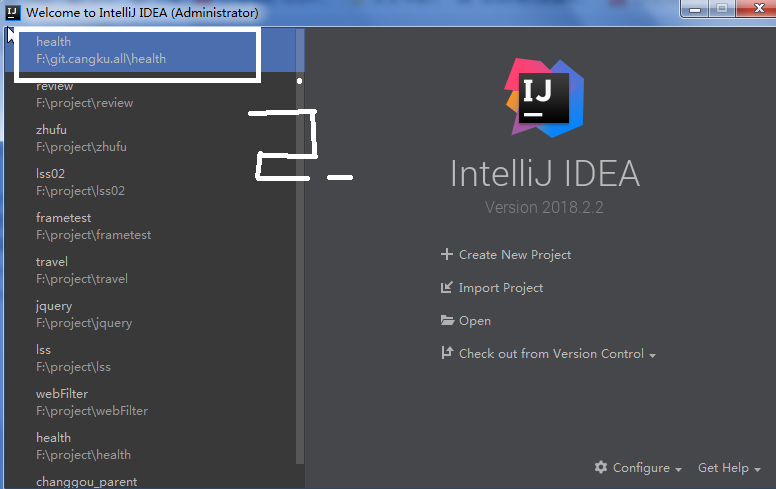Open health project at F:\project\health

pyautogui.click(x=150, y=446)
